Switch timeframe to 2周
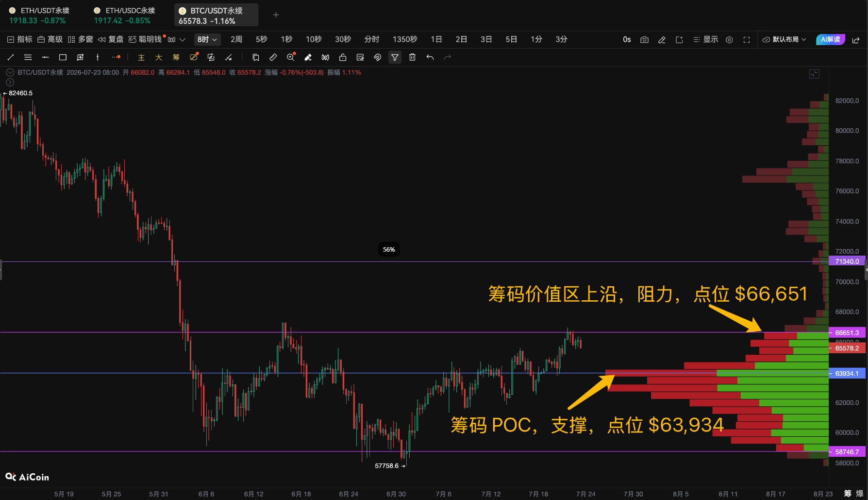 [x=236, y=39]
